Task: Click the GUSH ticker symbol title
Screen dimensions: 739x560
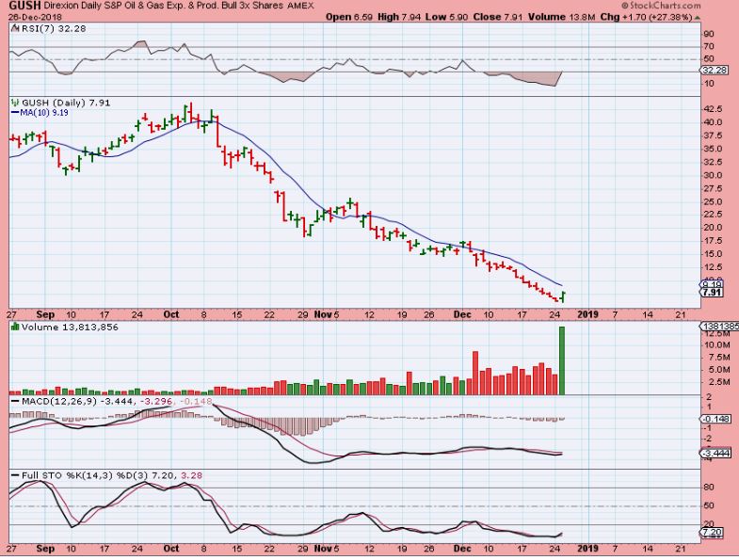Action: pos(24,6)
